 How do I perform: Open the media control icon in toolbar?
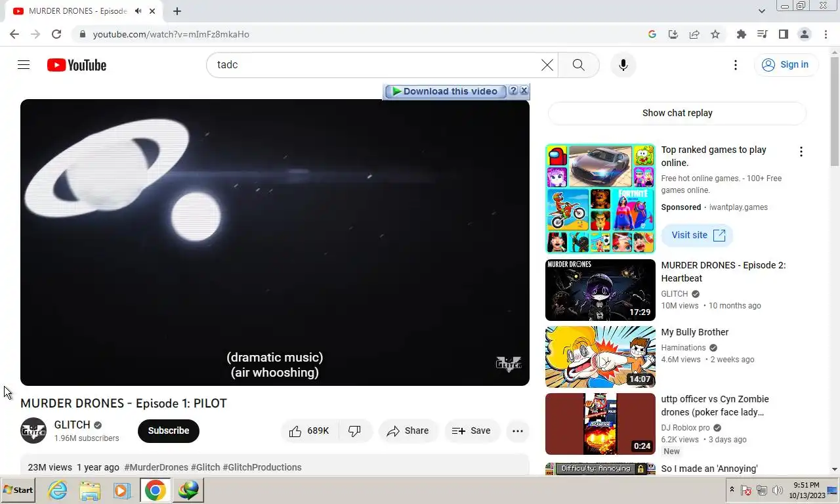[763, 34]
